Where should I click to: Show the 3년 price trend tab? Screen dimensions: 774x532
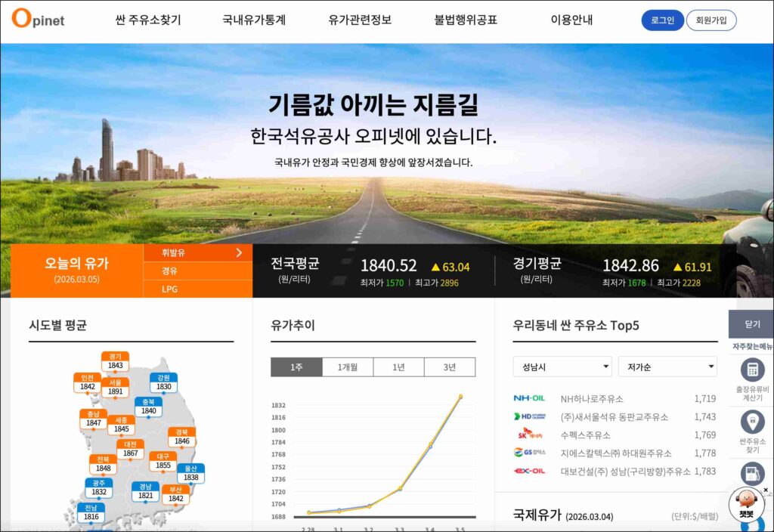pos(450,367)
